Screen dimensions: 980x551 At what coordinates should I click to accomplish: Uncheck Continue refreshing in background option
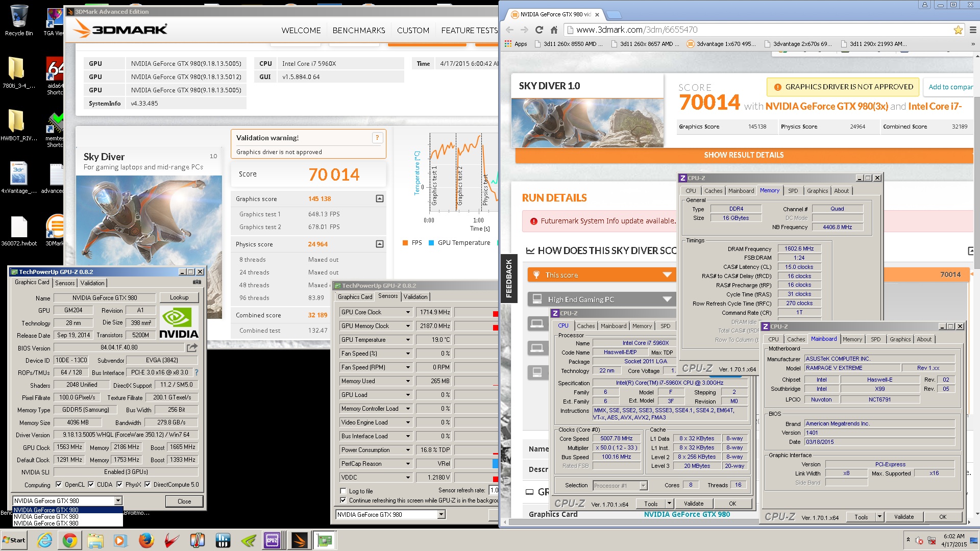point(343,500)
